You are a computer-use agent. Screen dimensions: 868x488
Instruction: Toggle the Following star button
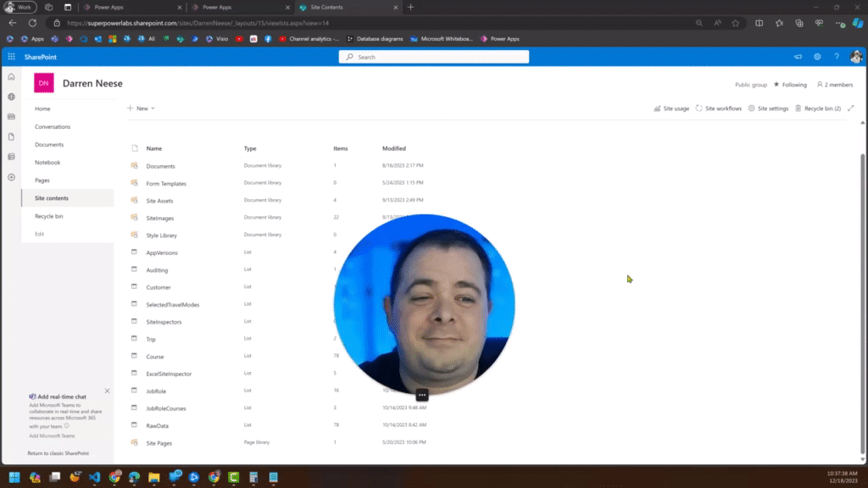(x=790, y=85)
